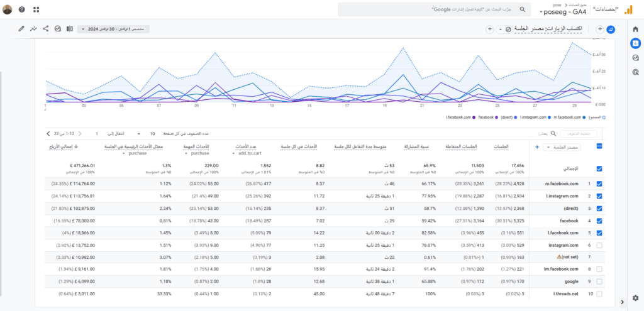Uncheck the facebook row checkbox
The width and height of the screenshot is (644, 311).
pyautogui.click(x=599, y=221)
